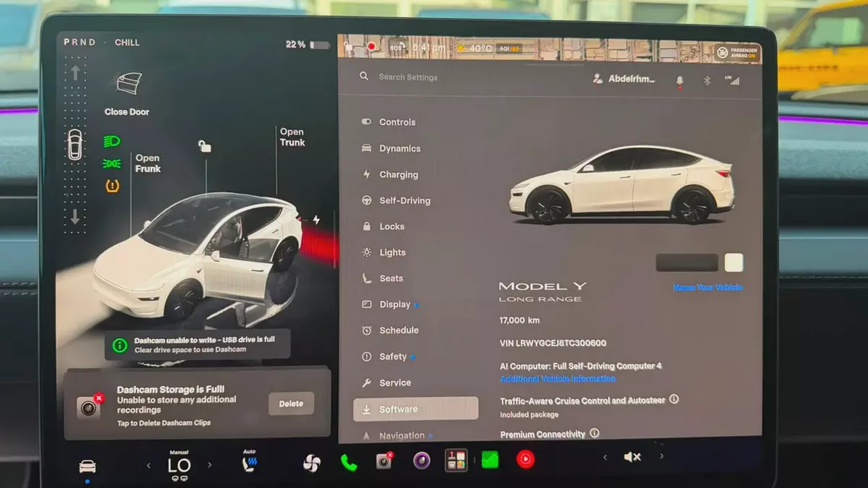Open the Dashcam app icon
This screenshot has height=488, width=868.
point(384,461)
